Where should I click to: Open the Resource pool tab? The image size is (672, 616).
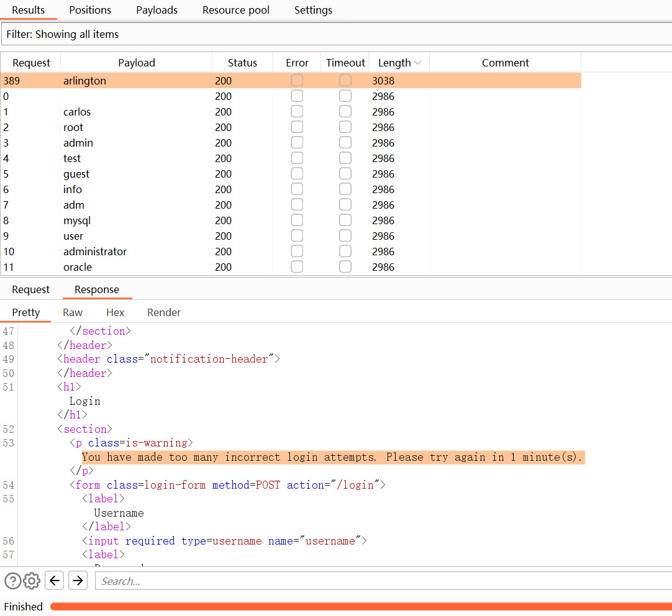[x=236, y=10]
